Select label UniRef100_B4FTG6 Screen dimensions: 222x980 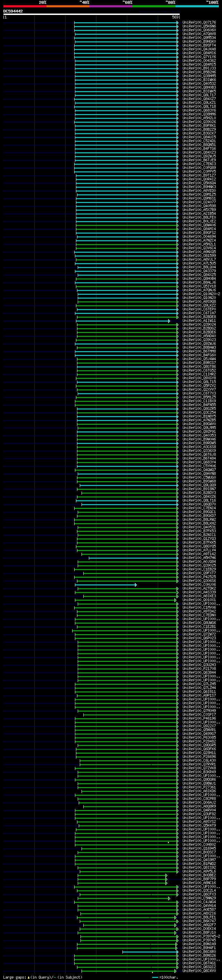pos(199,149)
